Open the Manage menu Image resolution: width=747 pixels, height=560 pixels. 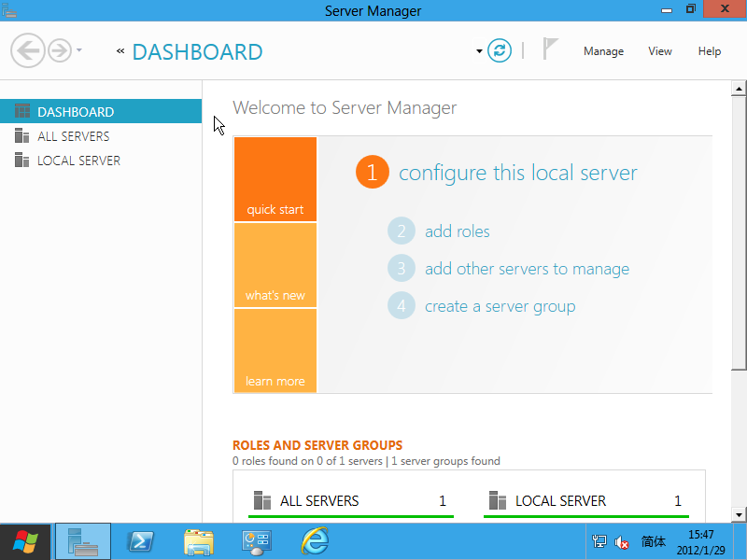click(603, 51)
